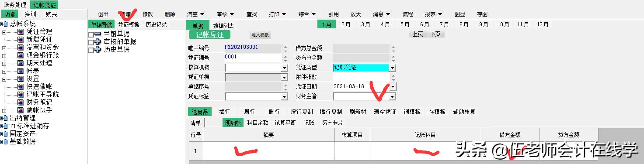Switch to the 购买 tab

51,14
